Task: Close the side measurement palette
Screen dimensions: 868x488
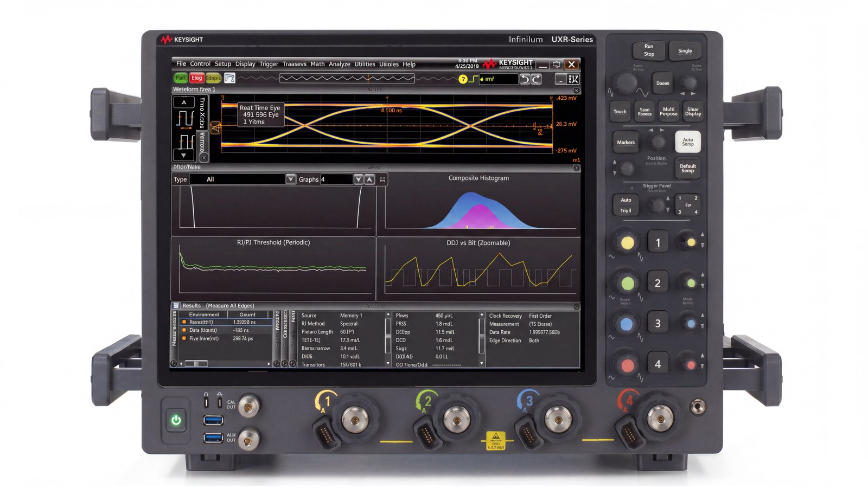Action: point(203,158)
